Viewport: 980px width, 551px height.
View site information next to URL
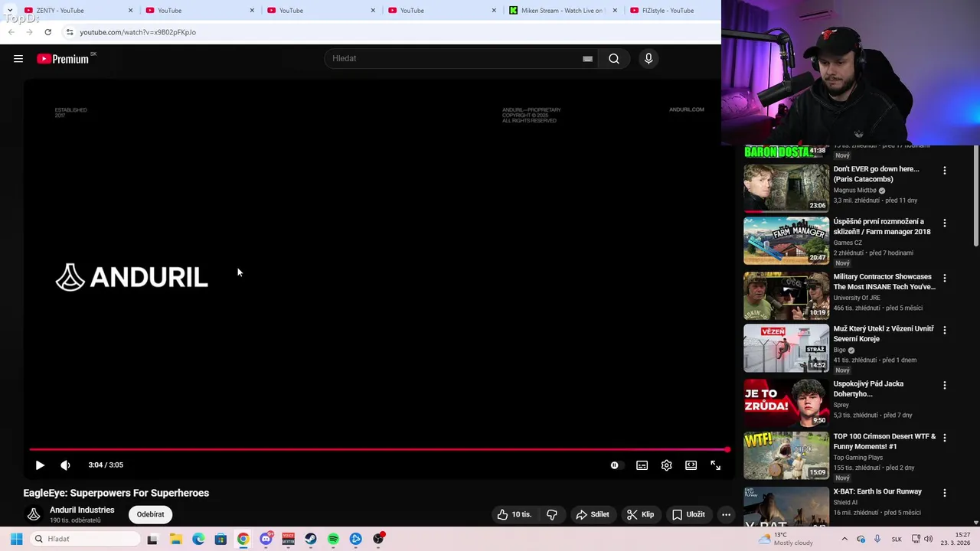click(x=69, y=32)
